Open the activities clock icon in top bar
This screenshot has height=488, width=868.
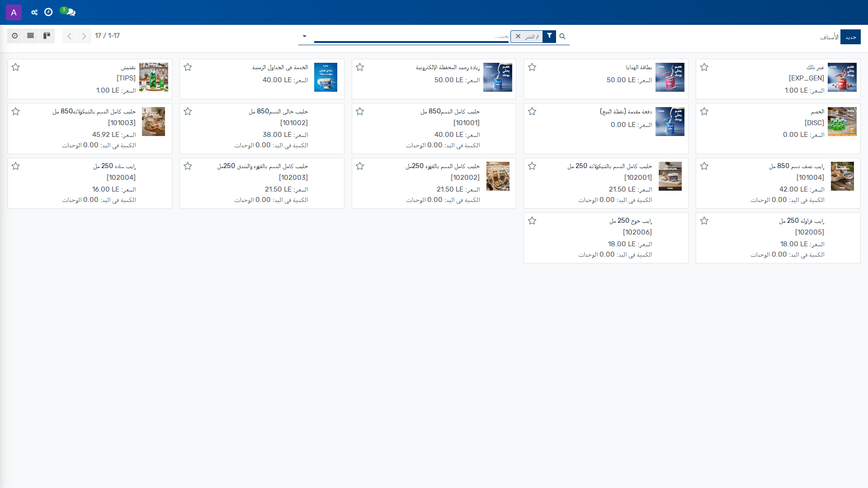pos(48,12)
